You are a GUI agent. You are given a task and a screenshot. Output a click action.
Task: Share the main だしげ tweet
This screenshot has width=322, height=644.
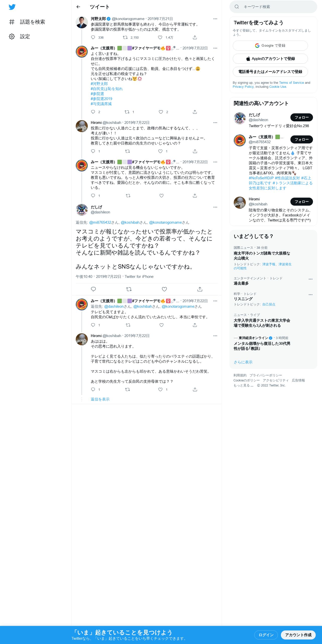coord(200,289)
